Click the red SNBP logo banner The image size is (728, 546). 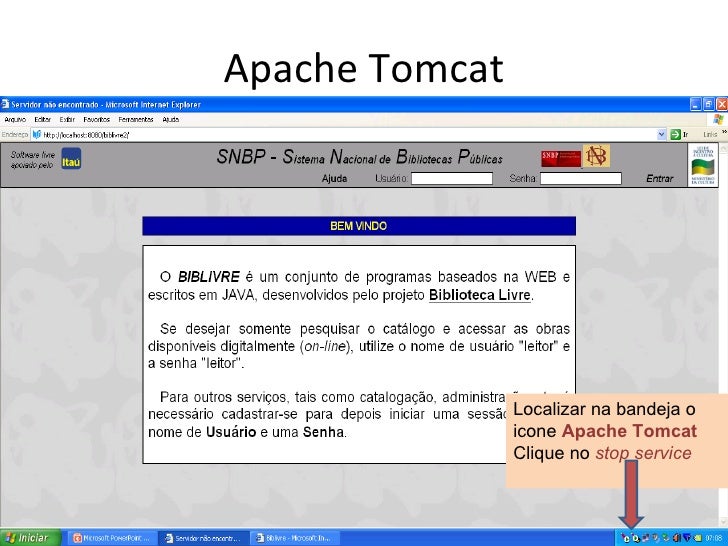coord(561,158)
